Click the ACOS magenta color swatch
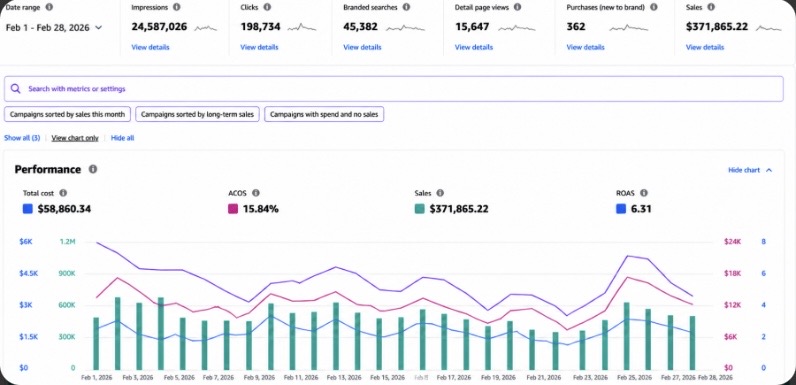 (x=233, y=209)
